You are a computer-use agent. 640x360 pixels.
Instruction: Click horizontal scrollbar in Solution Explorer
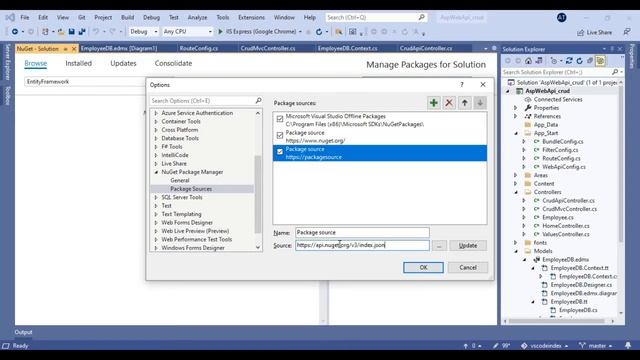click(558, 321)
